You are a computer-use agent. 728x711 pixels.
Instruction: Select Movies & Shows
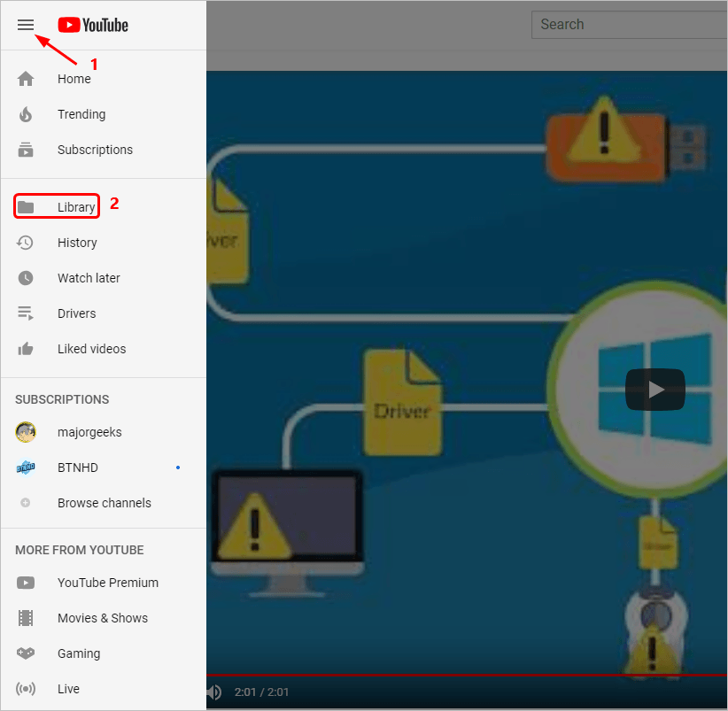[26, 618]
